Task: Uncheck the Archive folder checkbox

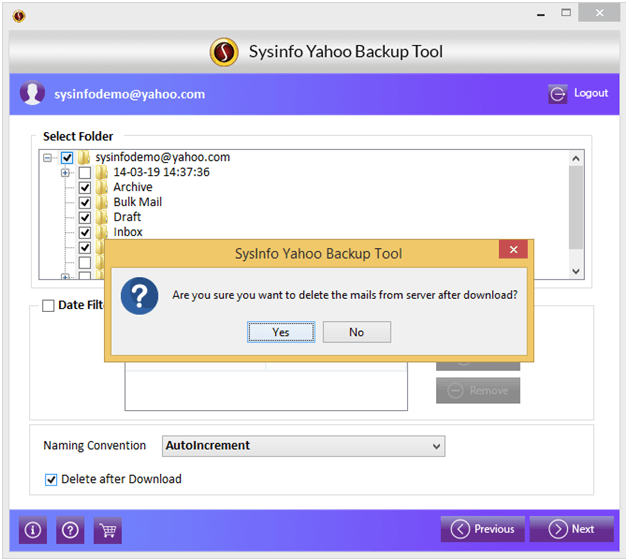Action: (85, 187)
